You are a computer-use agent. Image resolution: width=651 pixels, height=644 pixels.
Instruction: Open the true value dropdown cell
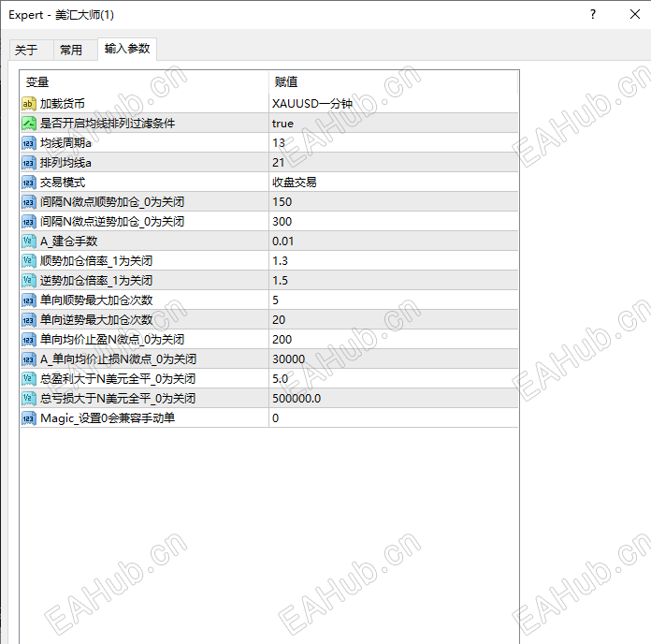(x=394, y=124)
